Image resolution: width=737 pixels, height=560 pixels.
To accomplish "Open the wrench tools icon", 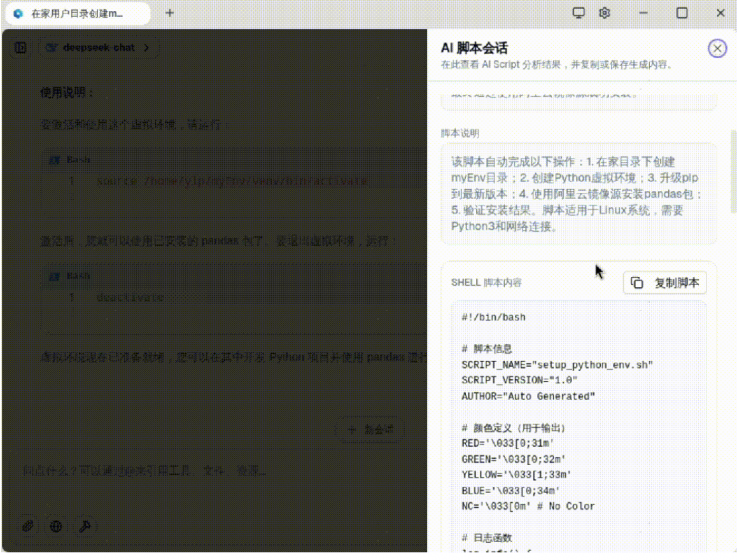I will pos(84,526).
